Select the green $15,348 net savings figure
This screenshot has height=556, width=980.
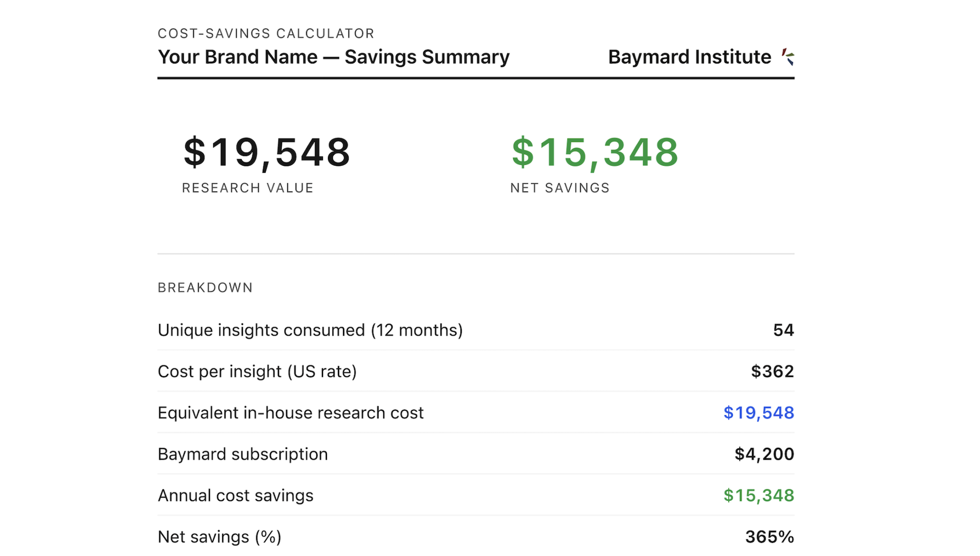point(595,152)
